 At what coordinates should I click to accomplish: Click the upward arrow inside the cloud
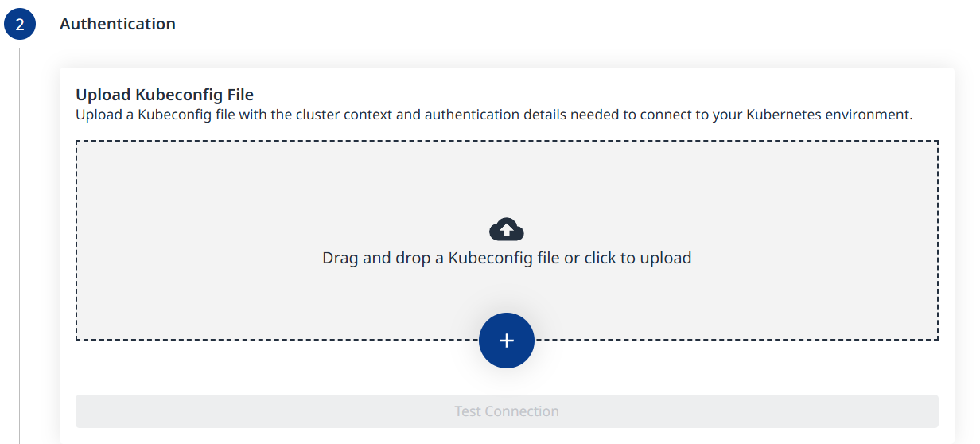[x=507, y=231]
